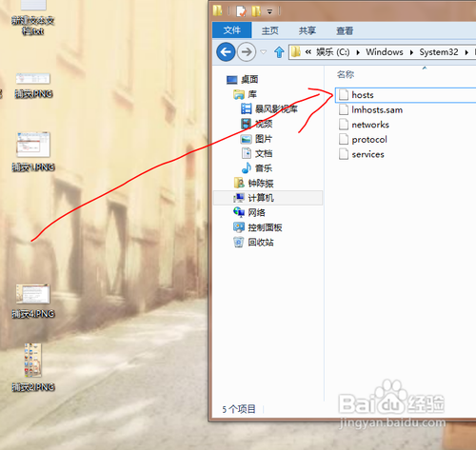Click the networks file icon

click(344, 125)
